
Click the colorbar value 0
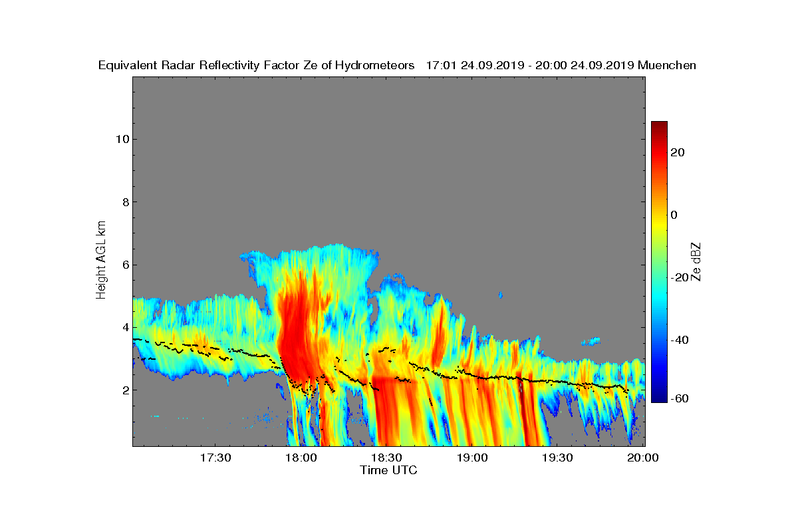pos(674,215)
